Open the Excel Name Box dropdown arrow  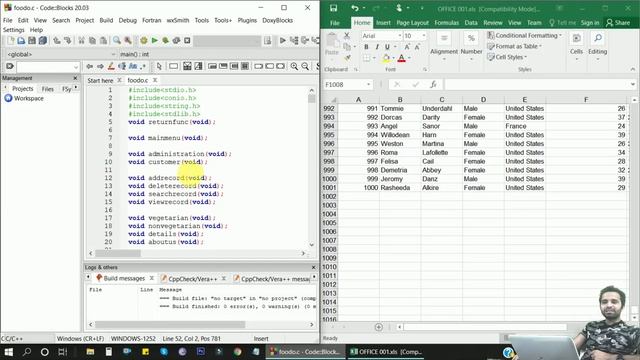tap(368, 84)
